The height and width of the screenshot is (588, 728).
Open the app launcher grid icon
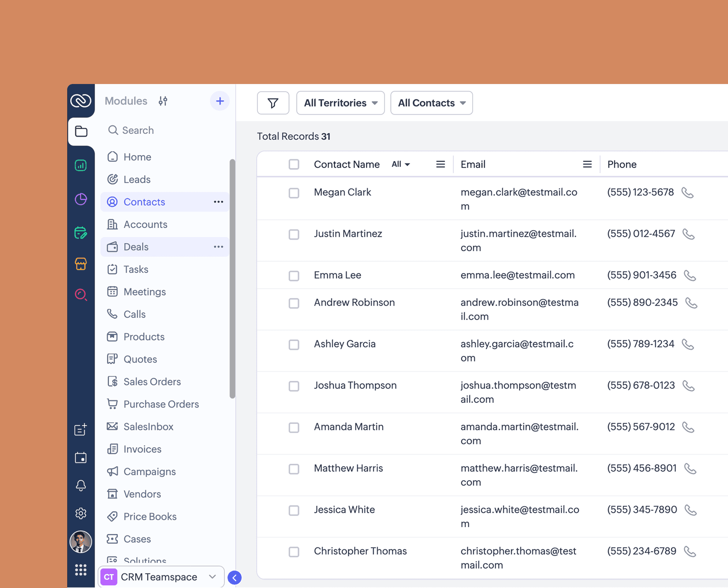(81, 570)
